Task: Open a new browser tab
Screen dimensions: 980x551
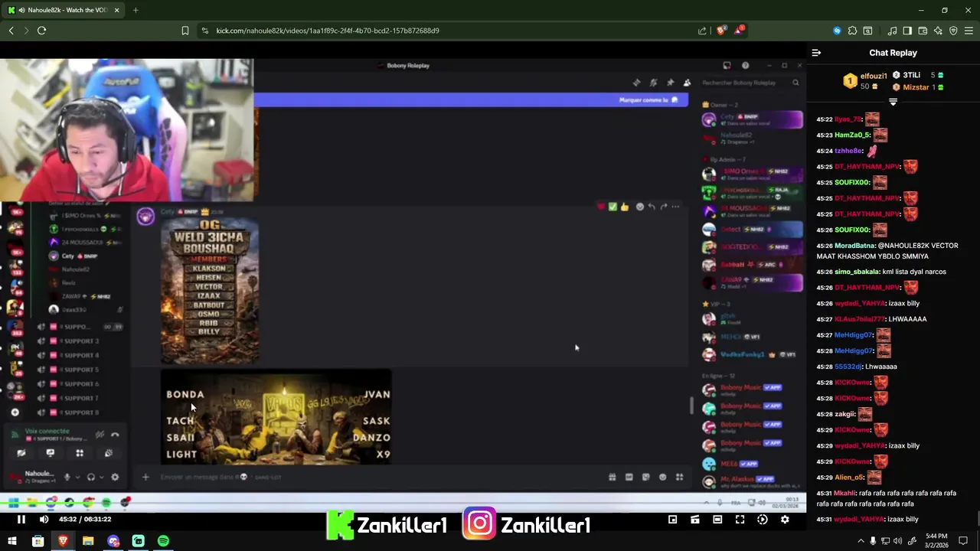Action: click(x=136, y=10)
